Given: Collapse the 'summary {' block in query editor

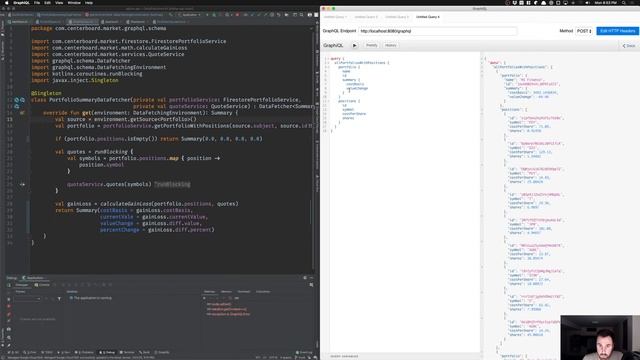Looking at the screenshot, I should 328,80.
